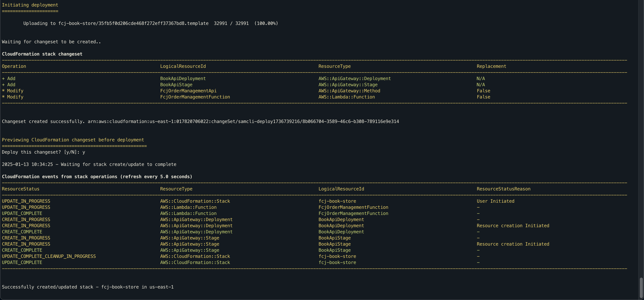Click 'AWS::ApiGateway::Method' resource type
Screen dimensions: 644x300
tap(349, 91)
